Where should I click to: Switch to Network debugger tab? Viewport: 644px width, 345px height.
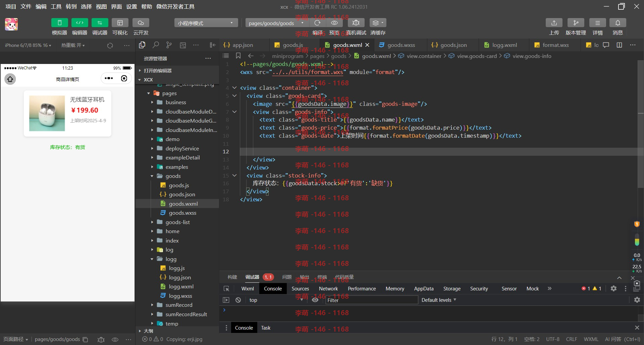click(328, 289)
